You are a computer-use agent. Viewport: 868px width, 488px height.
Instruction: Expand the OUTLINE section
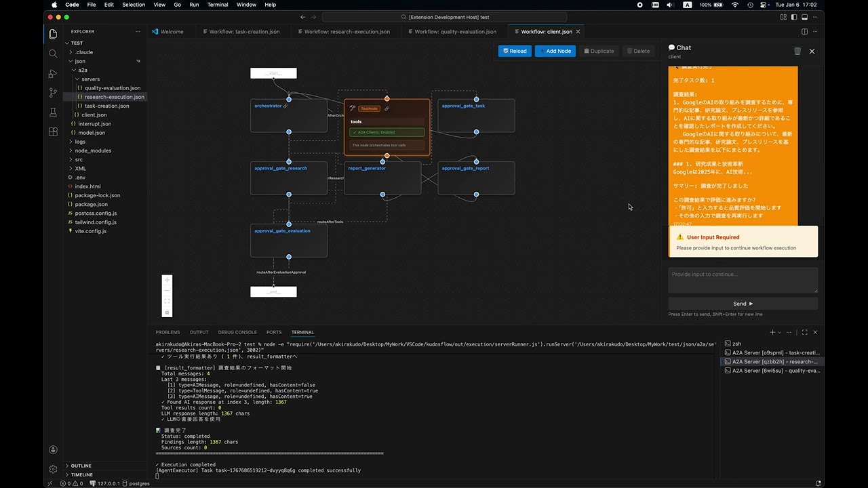(x=105, y=466)
